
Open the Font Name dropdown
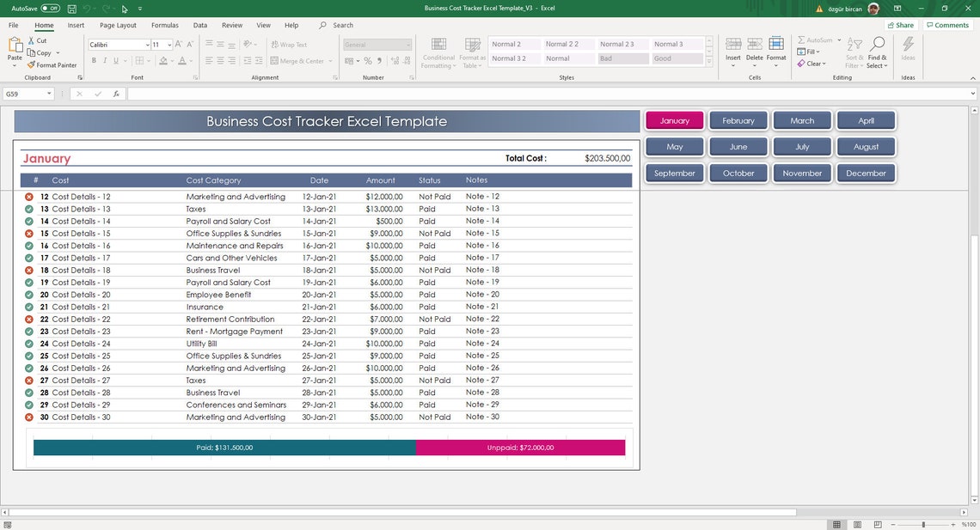click(x=147, y=45)
